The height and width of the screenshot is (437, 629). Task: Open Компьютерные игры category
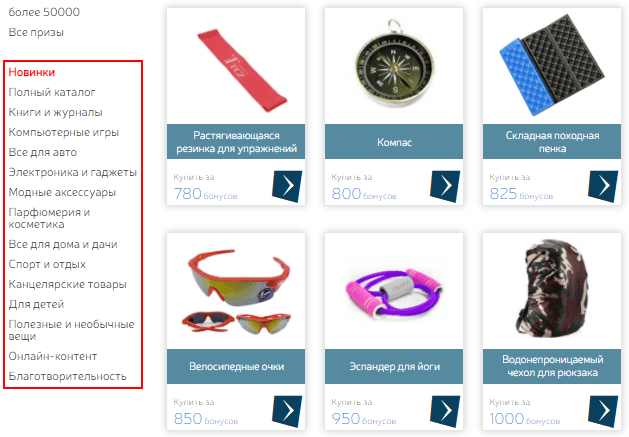64,132
